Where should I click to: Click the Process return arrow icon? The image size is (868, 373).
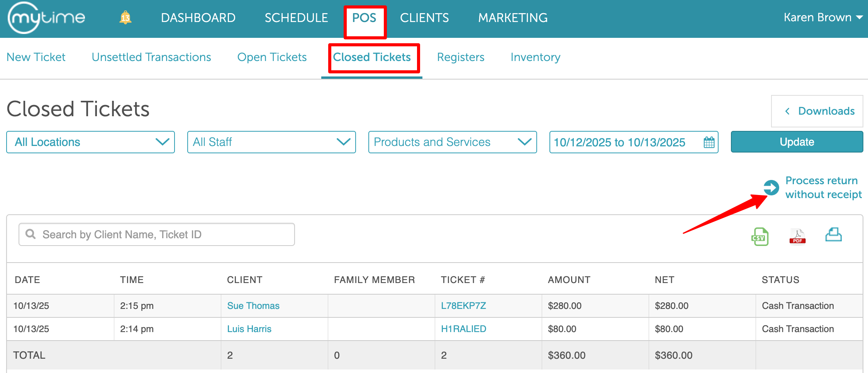pyautogui.click(x=771, y=188)
